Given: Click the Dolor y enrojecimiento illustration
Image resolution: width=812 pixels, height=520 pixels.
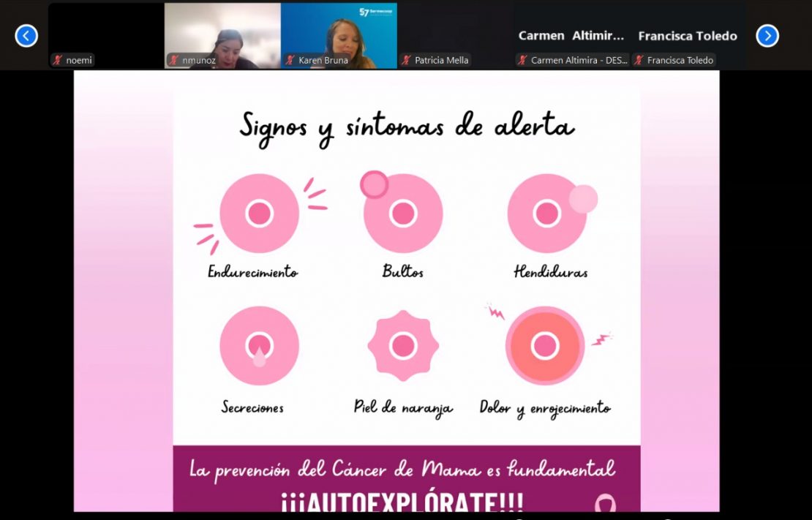Looking at the screenshot, I should point(545,346).
